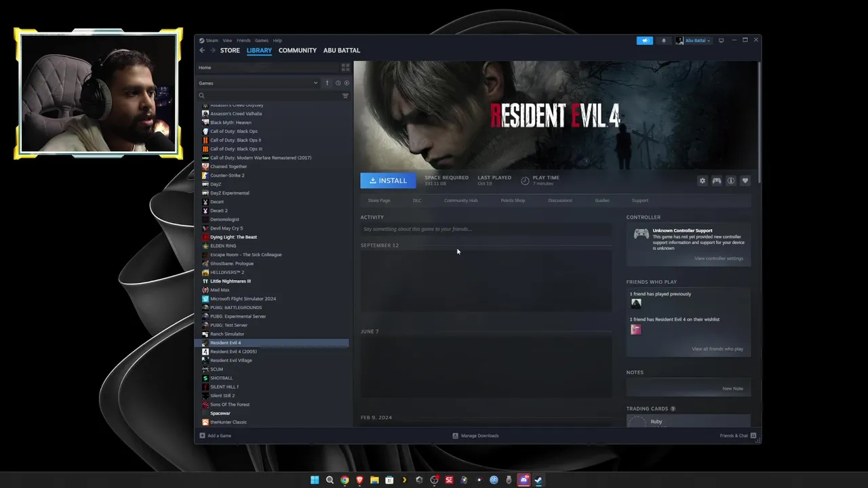
Task: Open advanced filter options icon
Action: 345,96
